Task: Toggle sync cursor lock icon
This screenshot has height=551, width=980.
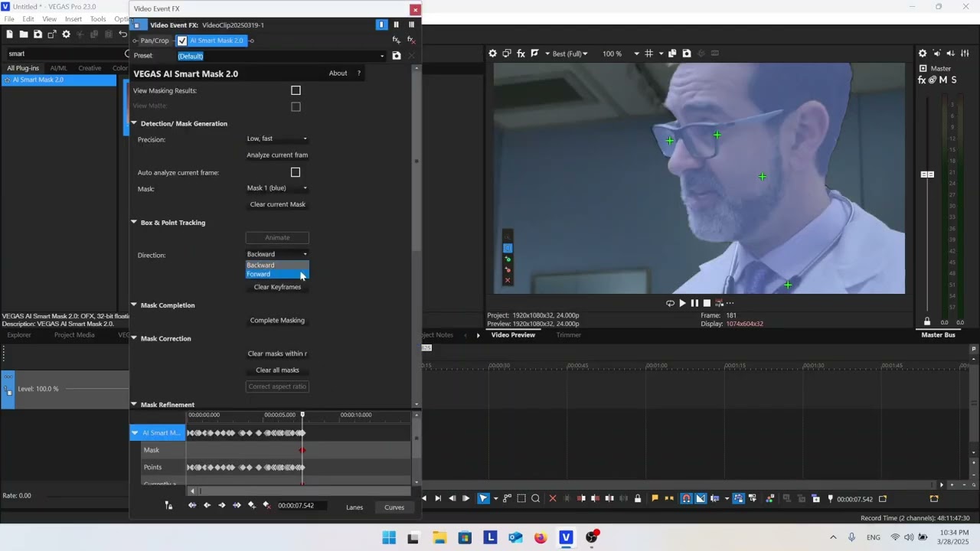Action: (168, 505)
